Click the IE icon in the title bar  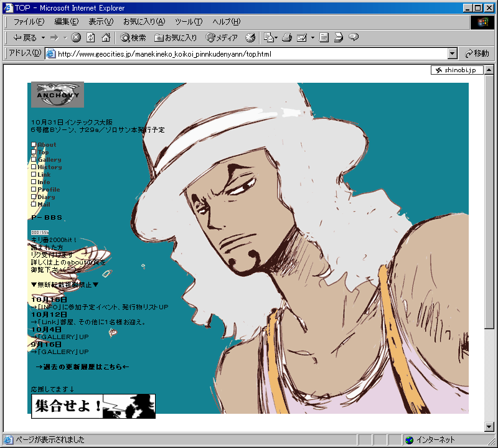(8, 8)
